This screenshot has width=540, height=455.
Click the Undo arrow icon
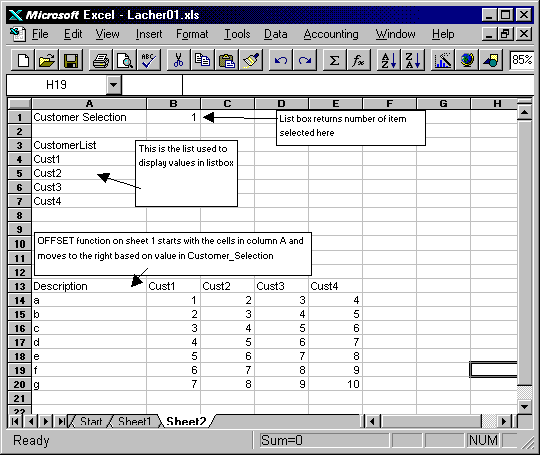[x=280, y=60]
